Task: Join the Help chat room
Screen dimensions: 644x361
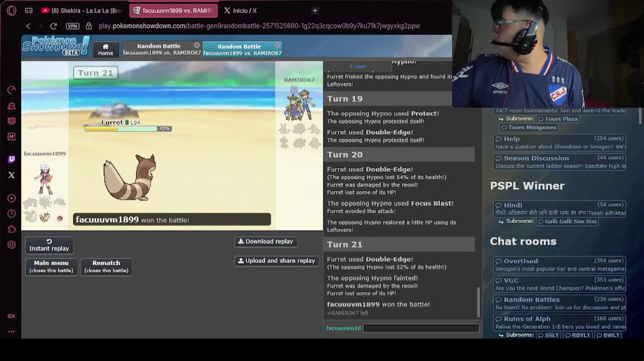Action: point(560,142)
